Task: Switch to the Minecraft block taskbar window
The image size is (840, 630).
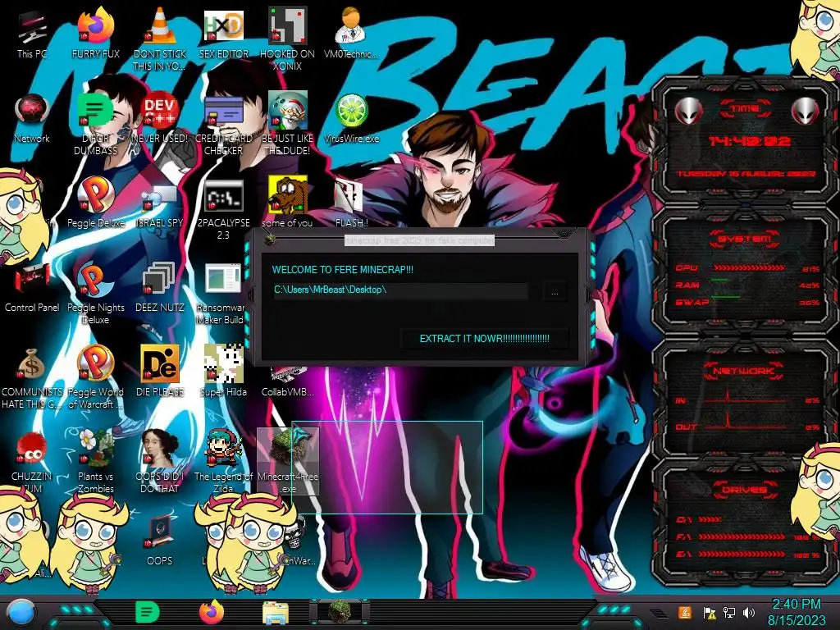Action: click(x=340, y=612)
